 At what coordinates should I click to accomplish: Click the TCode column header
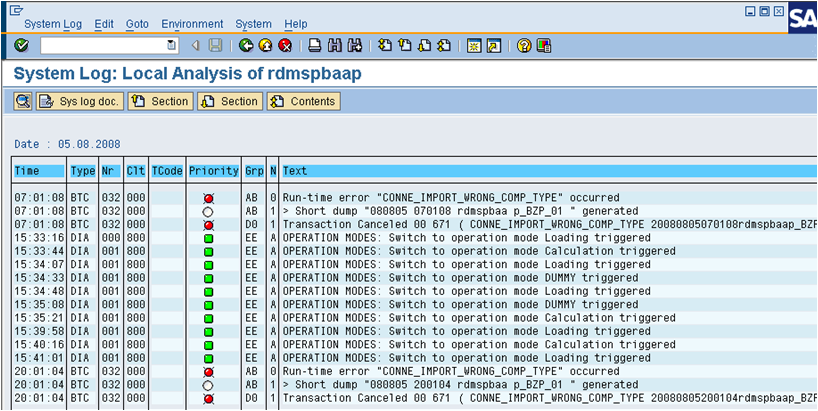coord(167,171)
